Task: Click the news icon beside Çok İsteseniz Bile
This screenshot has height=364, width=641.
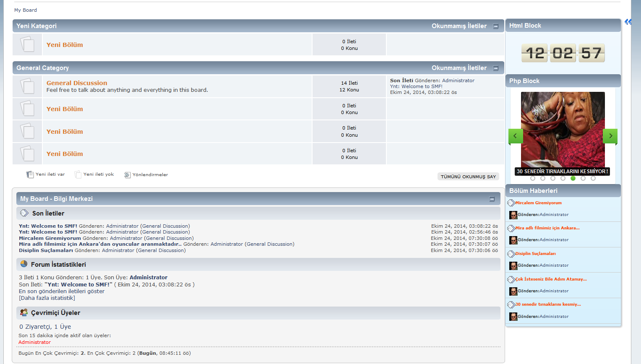Action: (511, 280)
